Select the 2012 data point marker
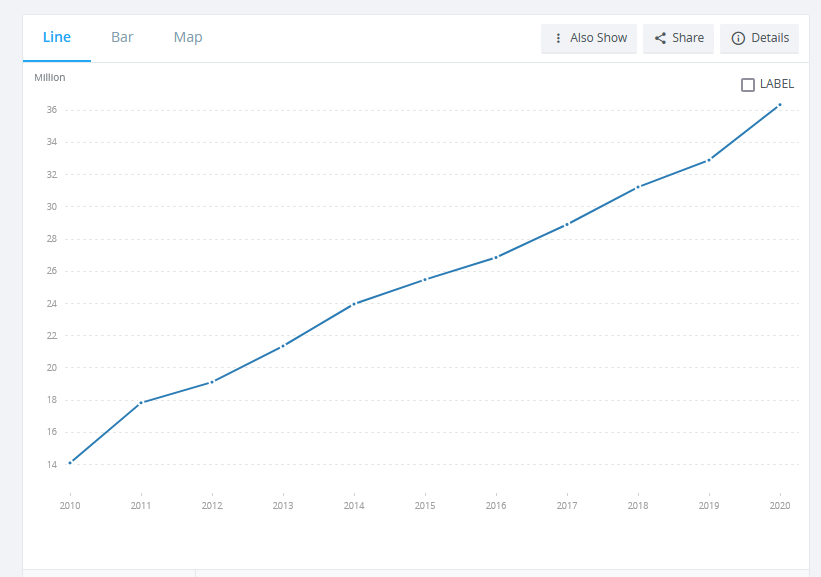The image size is (821, 577). [212, 382]
